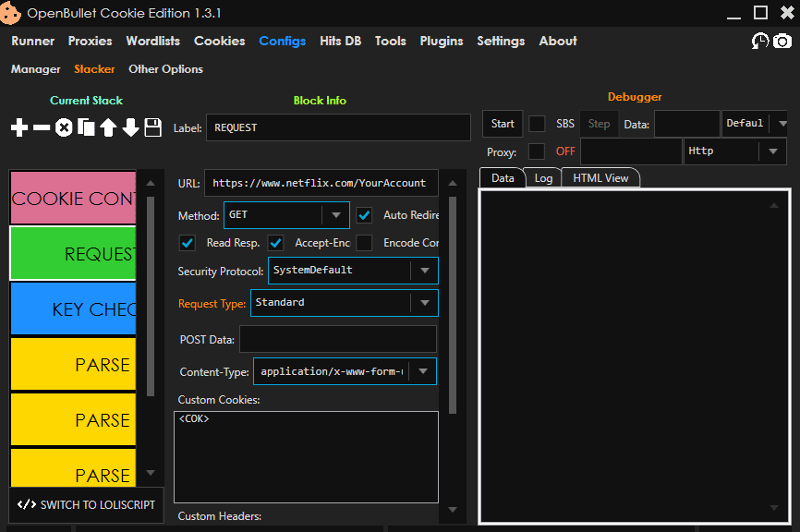Open the Content-Type dropdown
The height and width of the screenshot is (532, 800).
(344, 371)
